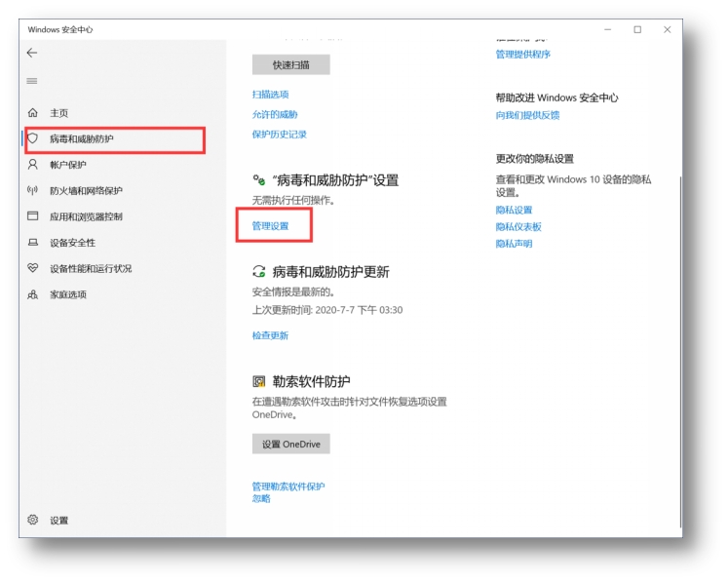The height and width of the screenshot is (583, 728).
Task: Open the 允许的威胁 link
Action: (x=275, y=115)
